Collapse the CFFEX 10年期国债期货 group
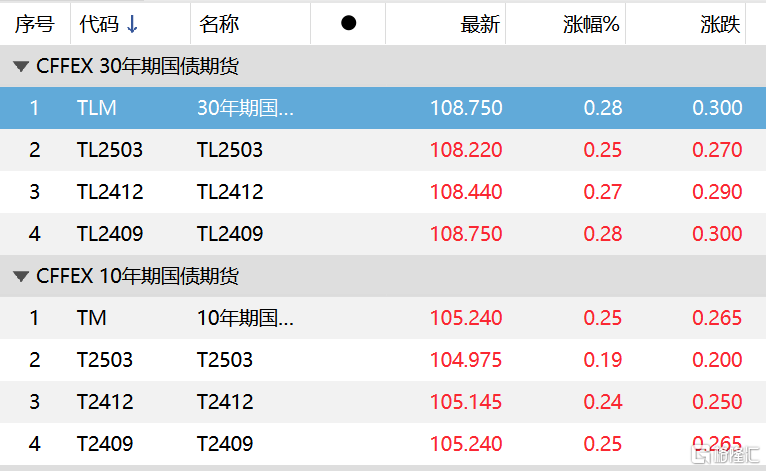 pyautogui.click(x=21, y=277)
